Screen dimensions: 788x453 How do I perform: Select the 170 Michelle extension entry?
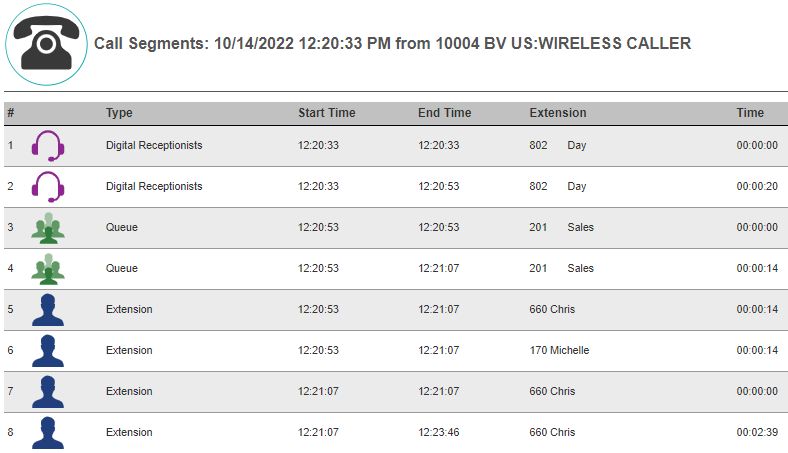[x=559, y=351]
